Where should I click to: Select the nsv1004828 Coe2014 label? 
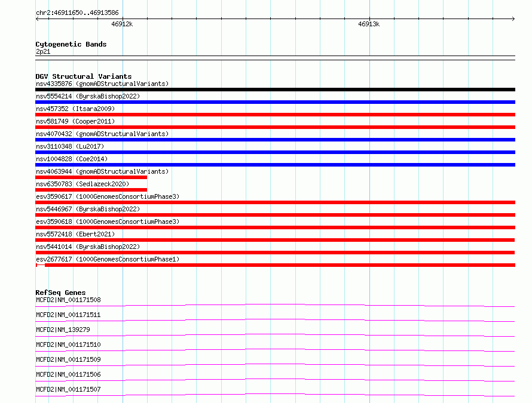[x=72, y=159]
